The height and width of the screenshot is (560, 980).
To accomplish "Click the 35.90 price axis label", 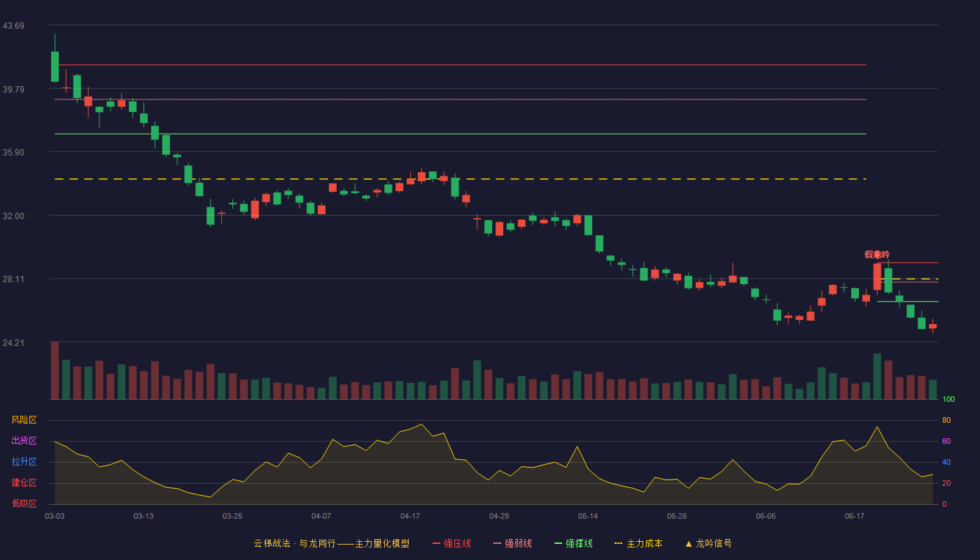I will click(13, 153).
